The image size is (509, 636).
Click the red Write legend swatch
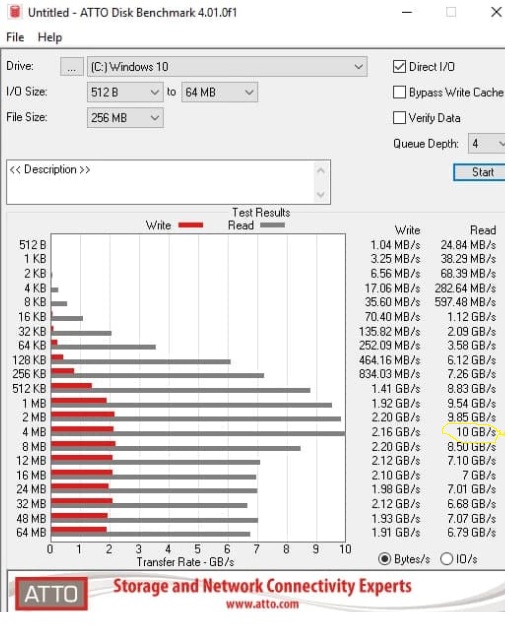pos(191,225)
